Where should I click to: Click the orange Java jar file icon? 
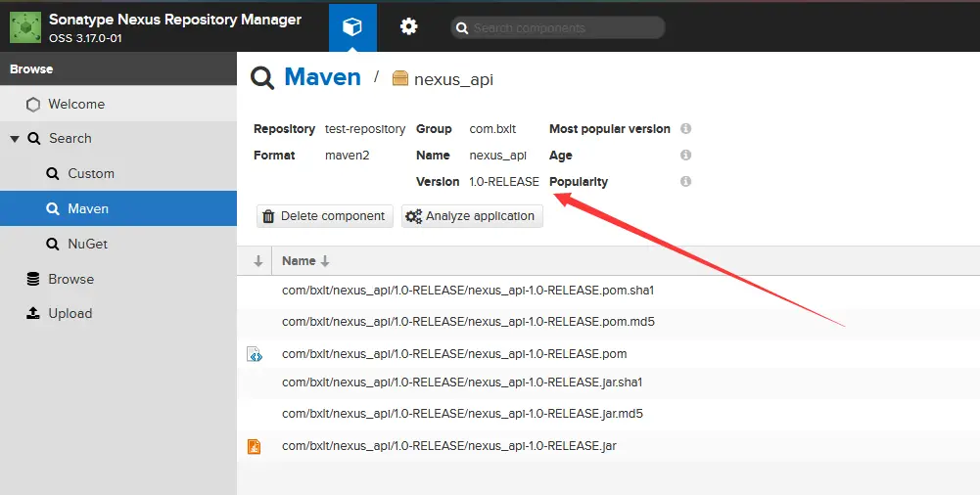click(254, 446)
